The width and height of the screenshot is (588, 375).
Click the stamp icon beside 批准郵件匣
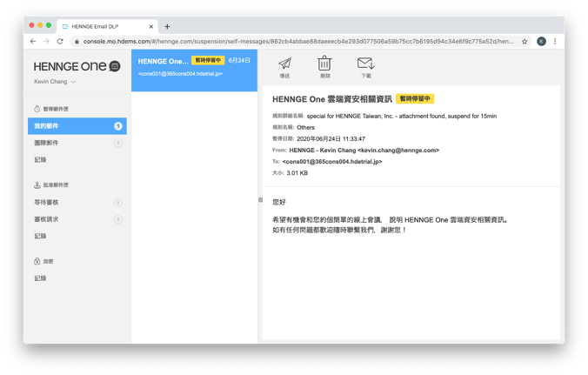coord(37,184)
